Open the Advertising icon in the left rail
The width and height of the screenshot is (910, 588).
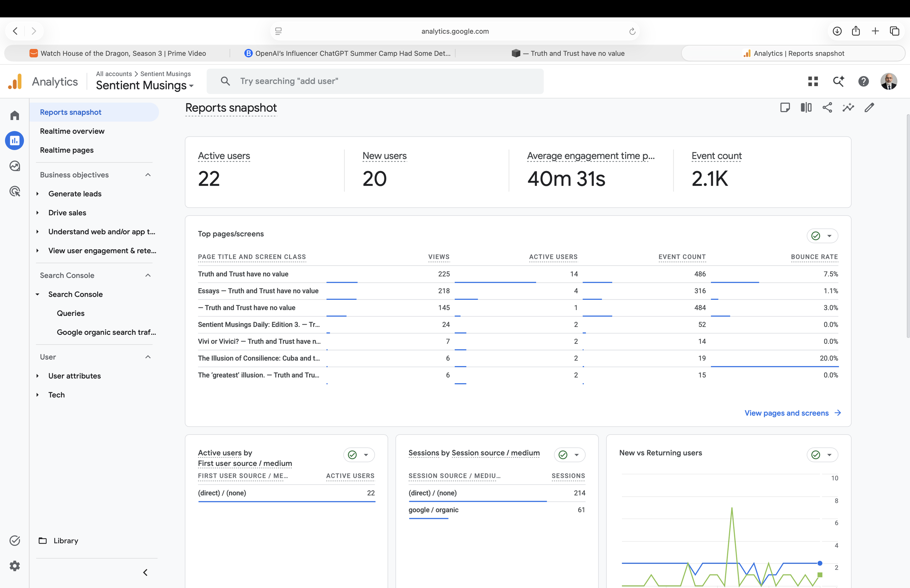click(15, 191)
